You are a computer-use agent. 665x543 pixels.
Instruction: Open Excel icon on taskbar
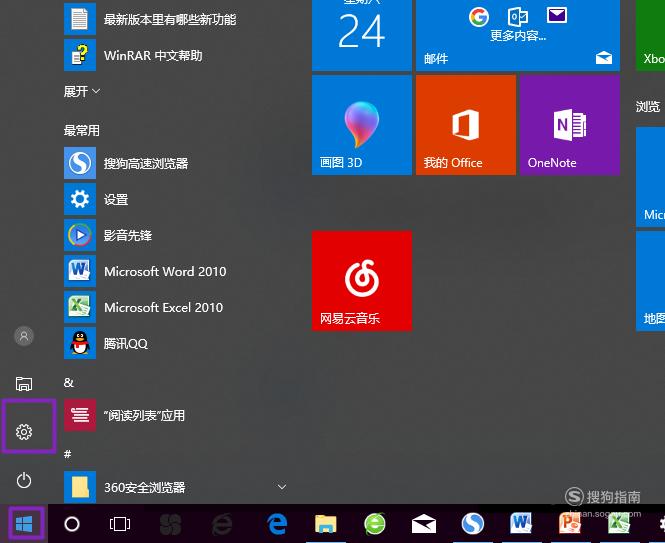(x=618, y=523)
